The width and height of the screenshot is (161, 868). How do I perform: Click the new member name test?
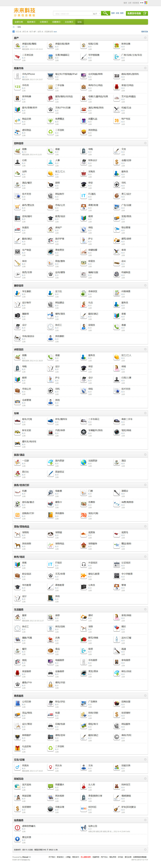pos(55,32)
